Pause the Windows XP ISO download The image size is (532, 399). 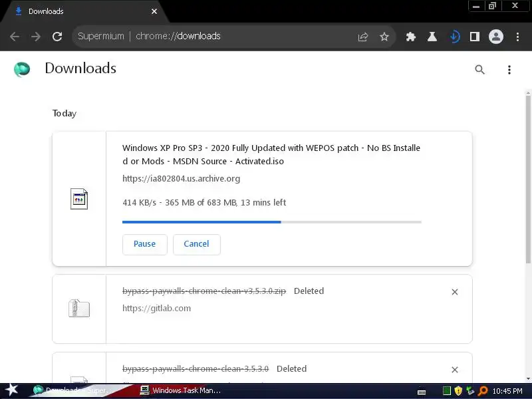145,244
